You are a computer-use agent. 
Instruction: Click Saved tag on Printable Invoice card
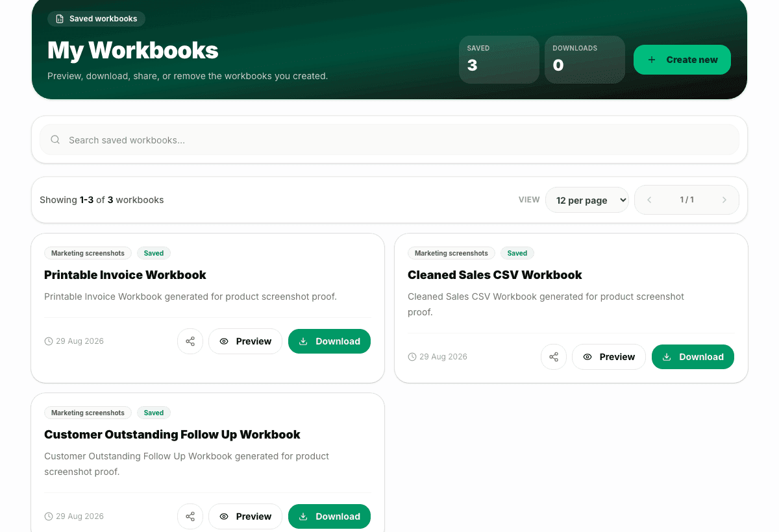point(154,253)
